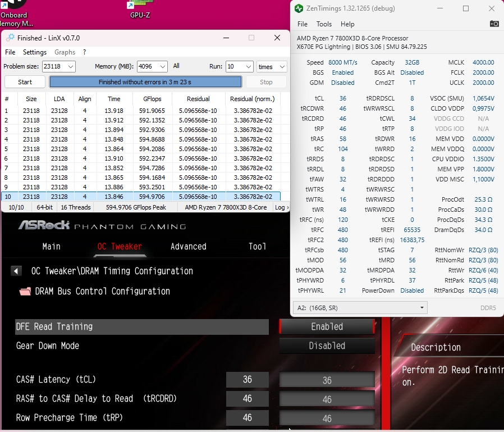Open DRAM Bus Control Configuration folder

[94, 291]
